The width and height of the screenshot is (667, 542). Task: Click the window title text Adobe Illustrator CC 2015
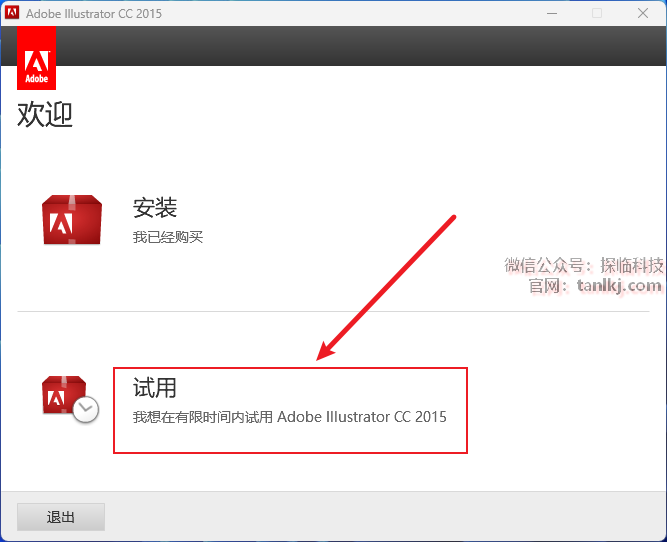pyautogui.click(x=95, y=13)
